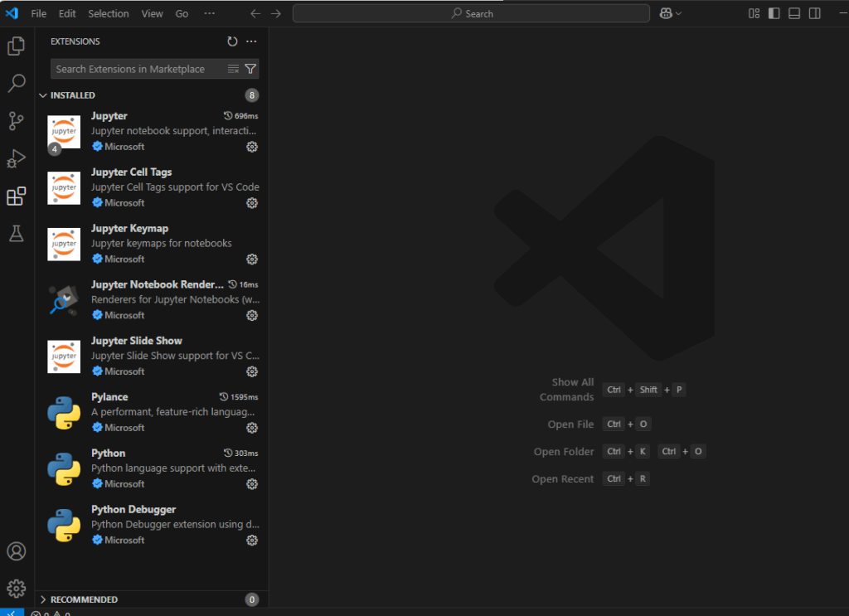Click the Pylance extension logo
Image resolution: width=849 pixels, height=616 pixels.
(64, 413)
